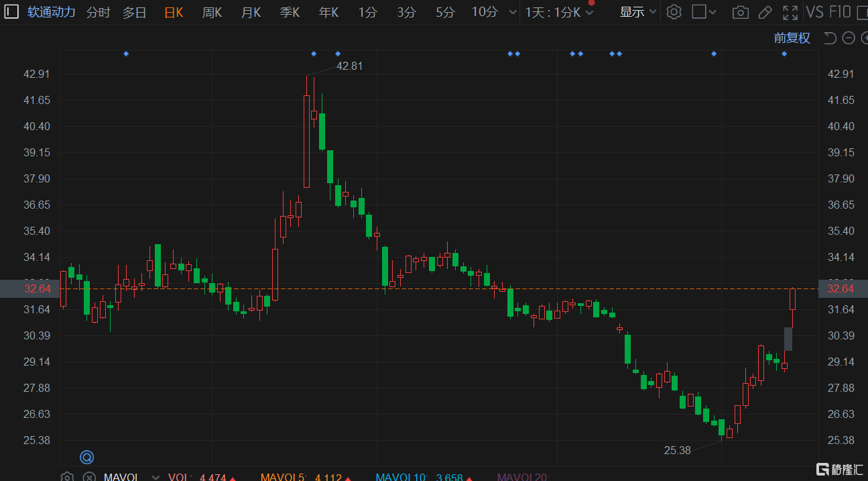
Task: Switch to 分时 intraday tab
Action: click(x=99, y=12)
